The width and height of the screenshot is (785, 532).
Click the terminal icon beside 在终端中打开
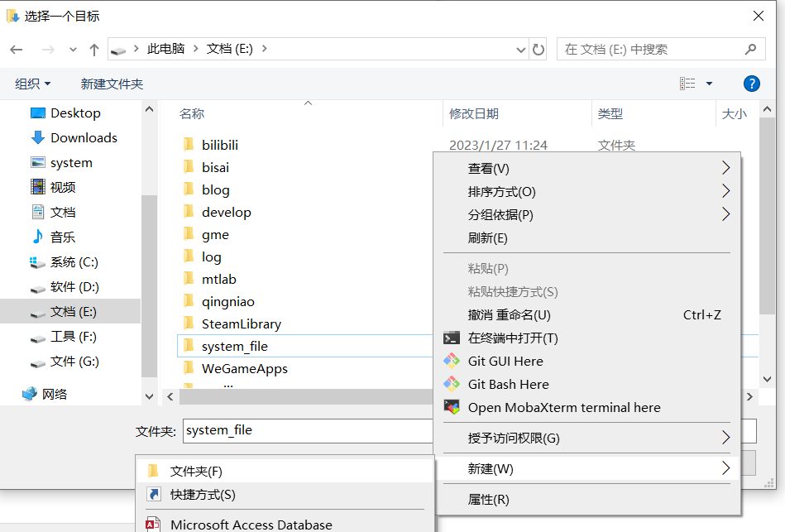[x=452, y=338]
